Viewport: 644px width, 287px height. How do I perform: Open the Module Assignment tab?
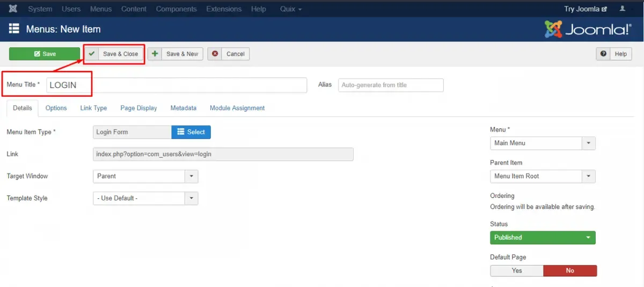(237, 108)
